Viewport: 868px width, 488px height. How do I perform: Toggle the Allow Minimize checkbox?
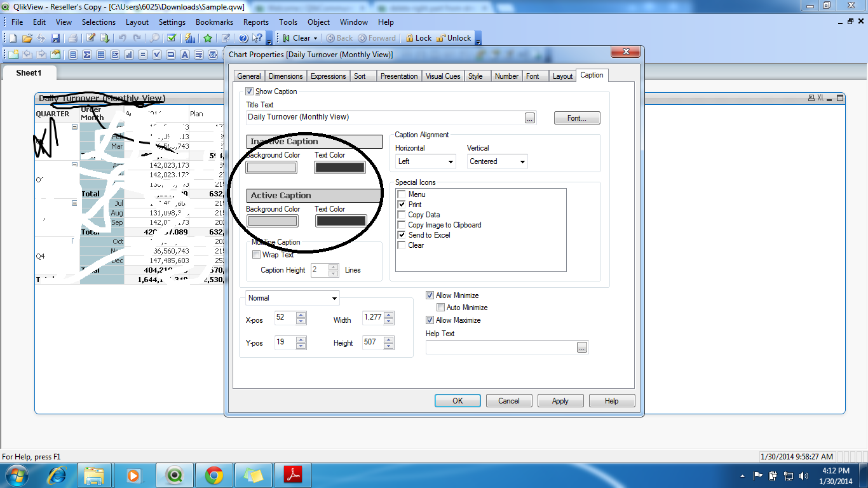point(430,295)
